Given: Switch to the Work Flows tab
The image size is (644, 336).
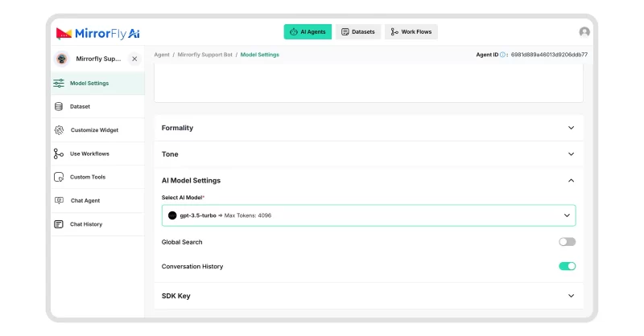Looking at the screenshot, I should click(x=411, y=32).
